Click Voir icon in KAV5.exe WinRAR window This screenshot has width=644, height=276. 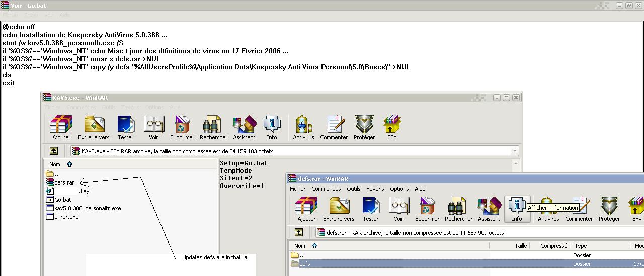(153, 128)
